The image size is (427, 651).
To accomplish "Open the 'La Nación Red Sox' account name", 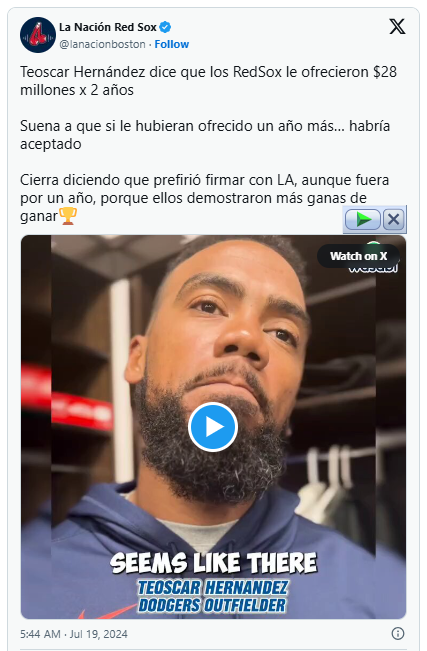I will (108, 27).
